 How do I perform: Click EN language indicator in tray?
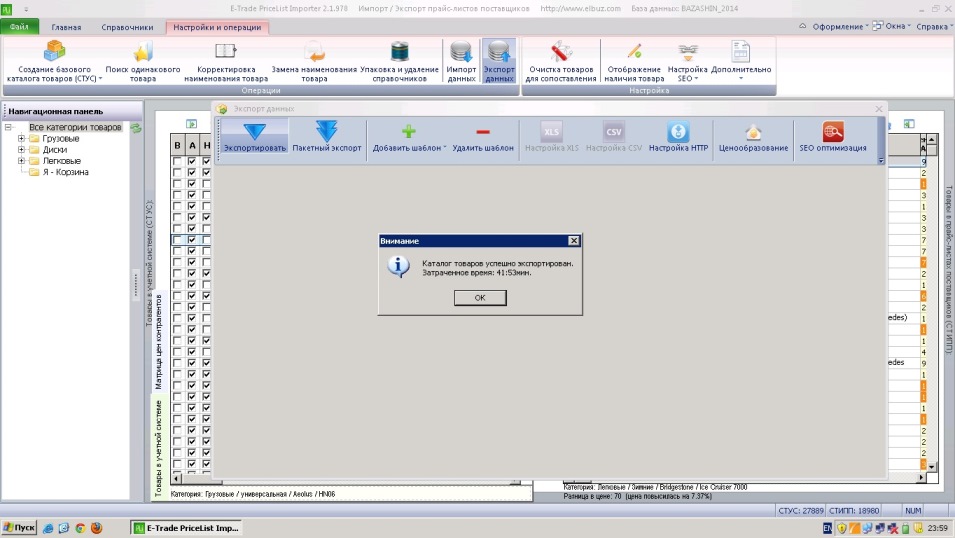point(828,528)
